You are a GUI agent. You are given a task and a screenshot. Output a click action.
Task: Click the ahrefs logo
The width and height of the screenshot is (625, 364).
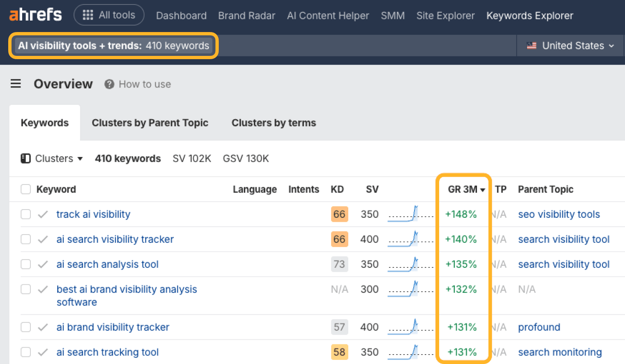[35, 15]
